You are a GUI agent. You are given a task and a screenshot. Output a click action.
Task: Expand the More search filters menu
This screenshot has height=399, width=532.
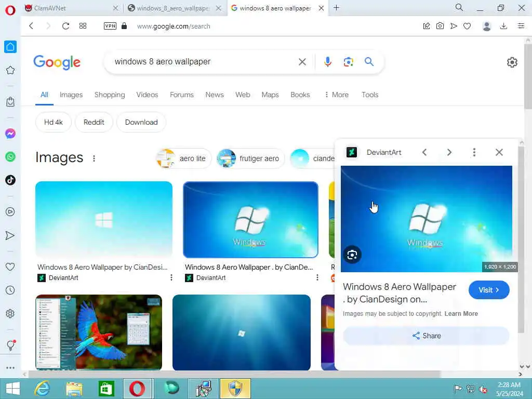click(x=336, y=95)
